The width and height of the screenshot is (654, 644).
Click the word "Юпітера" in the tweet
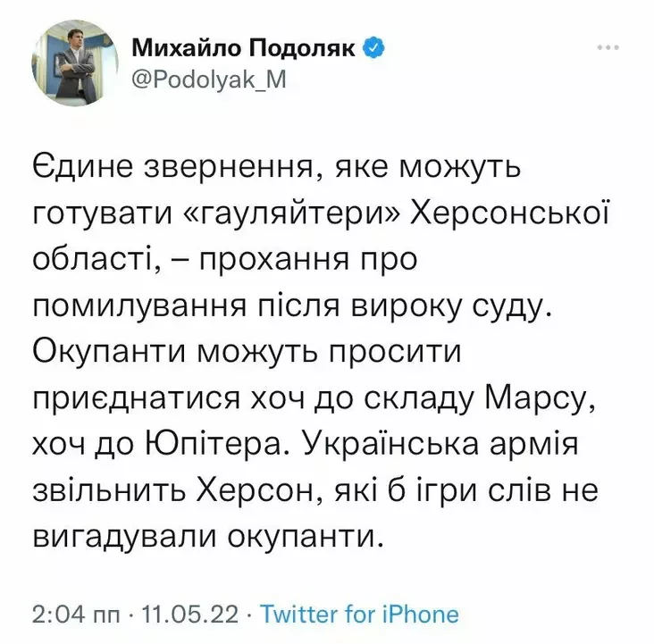[214, 445]
